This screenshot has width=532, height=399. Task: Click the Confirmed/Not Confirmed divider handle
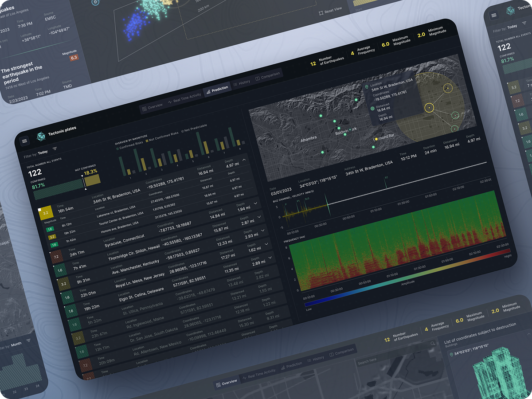click(84, 183)
